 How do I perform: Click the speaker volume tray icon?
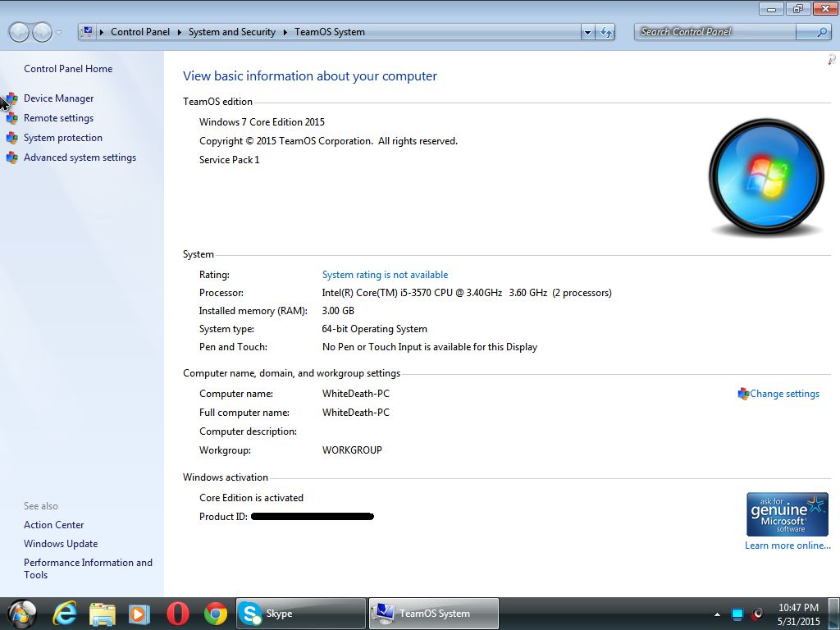[x=757, y=614]
